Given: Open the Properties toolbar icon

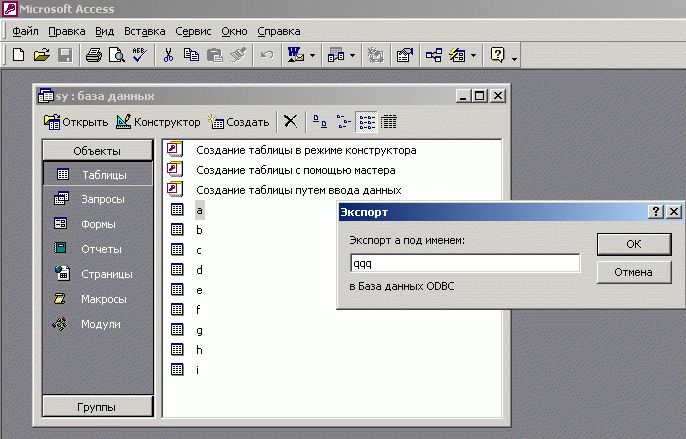Looking at the screenshot, I should 405,55.
